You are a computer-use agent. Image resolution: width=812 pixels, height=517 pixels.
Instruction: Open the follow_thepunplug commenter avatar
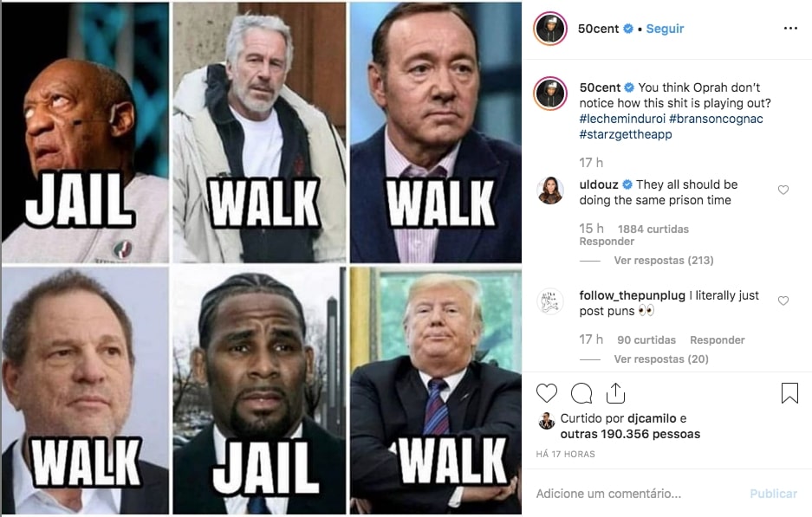(x=550, y=301)
